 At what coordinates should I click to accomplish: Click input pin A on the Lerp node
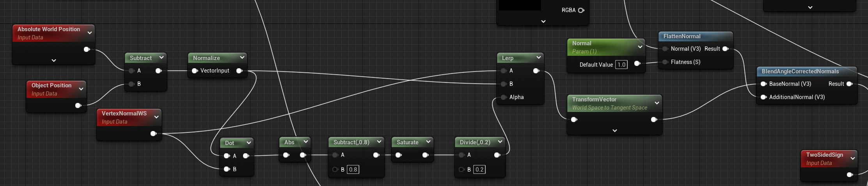click(504, 71)
